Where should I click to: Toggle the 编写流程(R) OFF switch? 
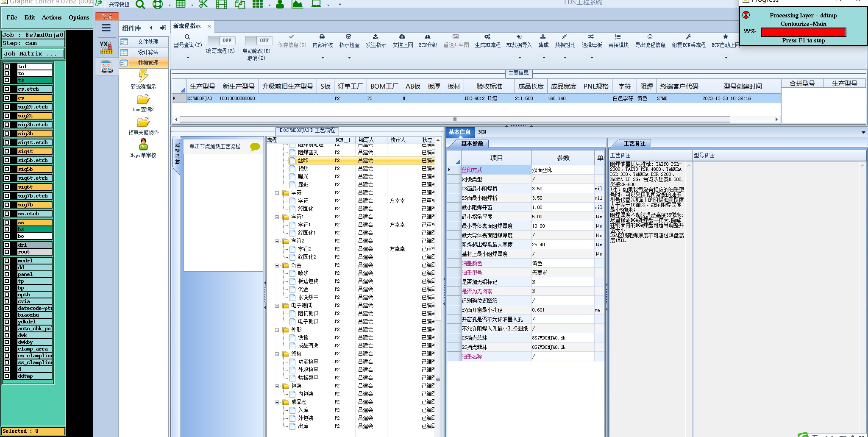point(221,40)
